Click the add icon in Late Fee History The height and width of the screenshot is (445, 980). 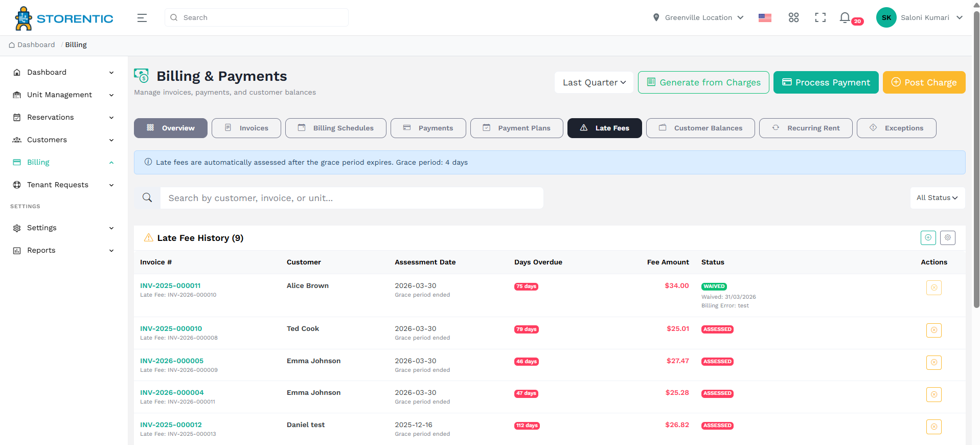click(x=928, y=237)
